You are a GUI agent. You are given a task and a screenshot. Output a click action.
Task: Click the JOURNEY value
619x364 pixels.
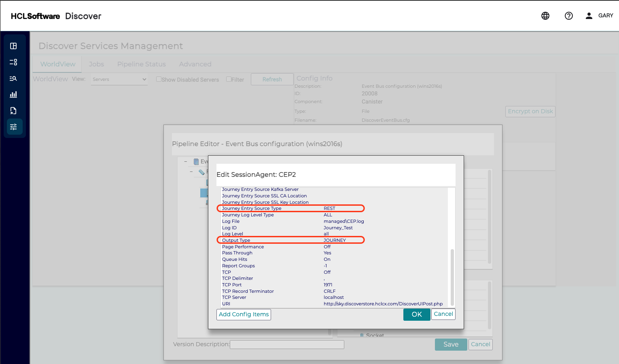coord(335,240)
